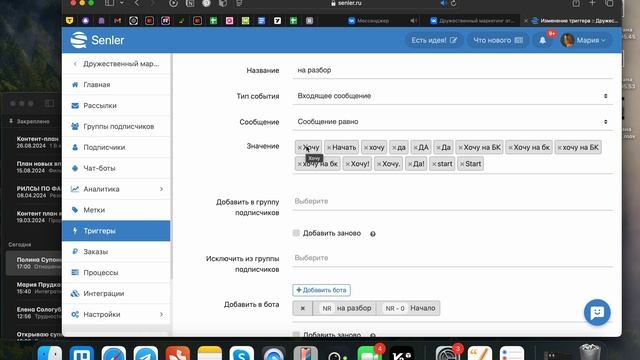Screen dimensions: 640x360
Task: Reload the page in Safari
Action: [453, 3]
